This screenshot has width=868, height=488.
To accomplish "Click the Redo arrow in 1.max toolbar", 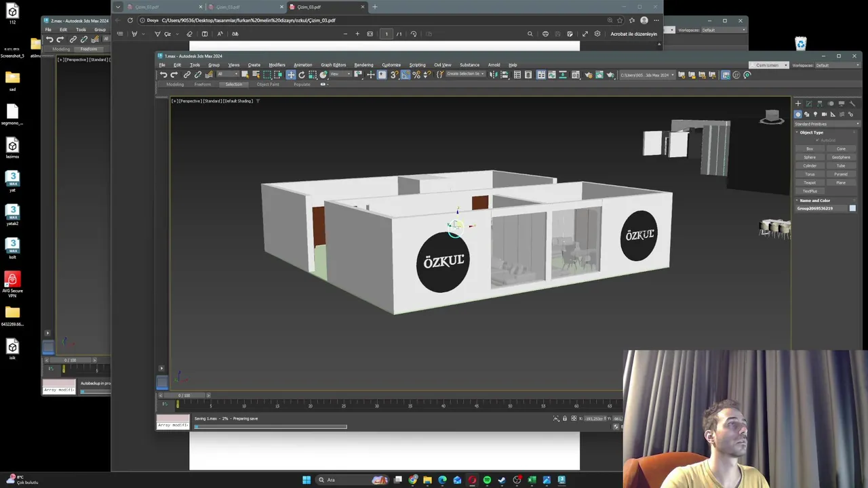I will tap(174, 75).
